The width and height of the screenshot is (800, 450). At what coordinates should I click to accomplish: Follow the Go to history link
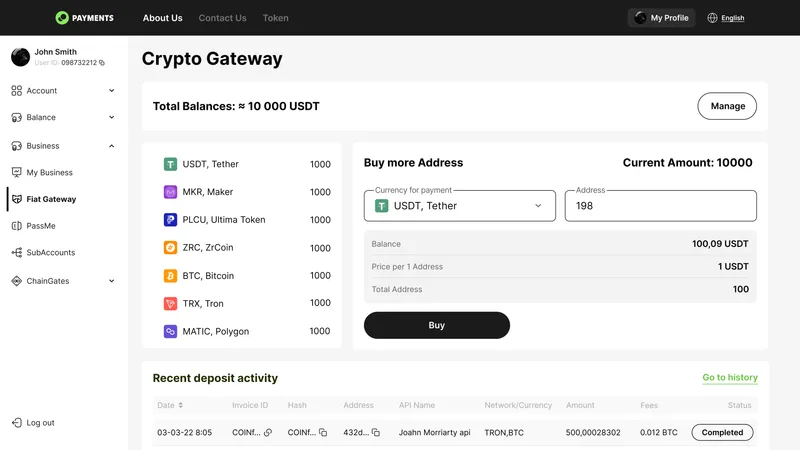click(x=730, y=378)
